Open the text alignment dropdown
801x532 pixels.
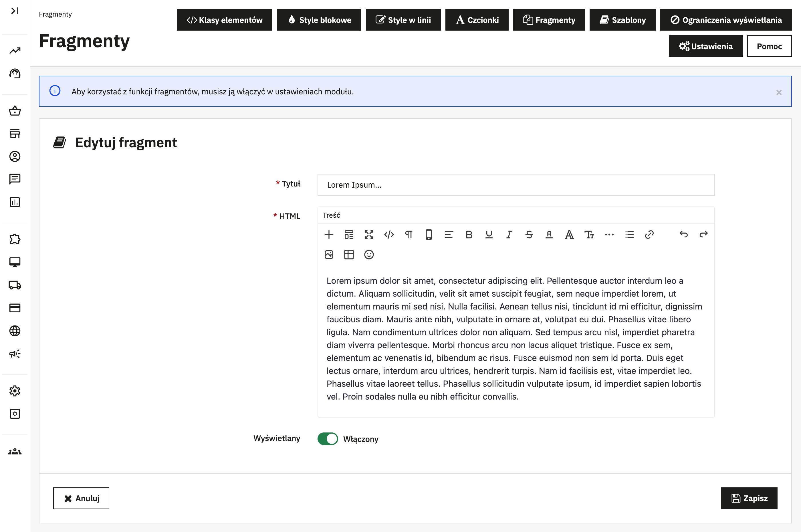449,235
